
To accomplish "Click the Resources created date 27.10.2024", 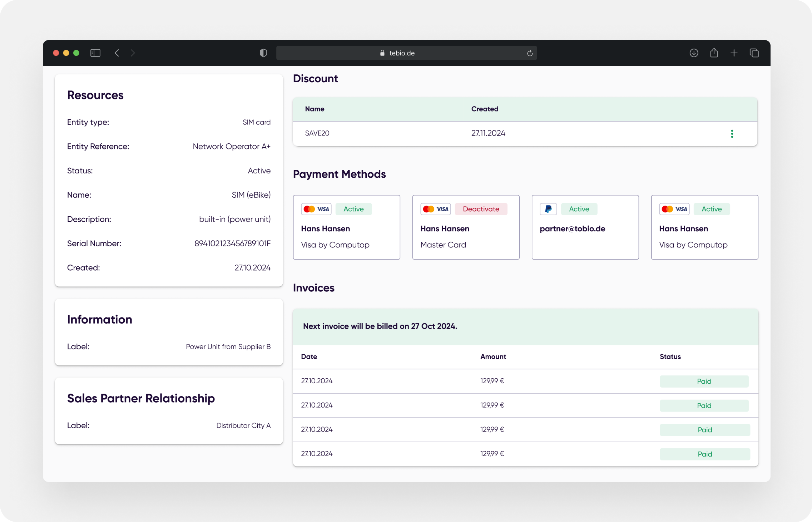I will click(x=253, y=268).
